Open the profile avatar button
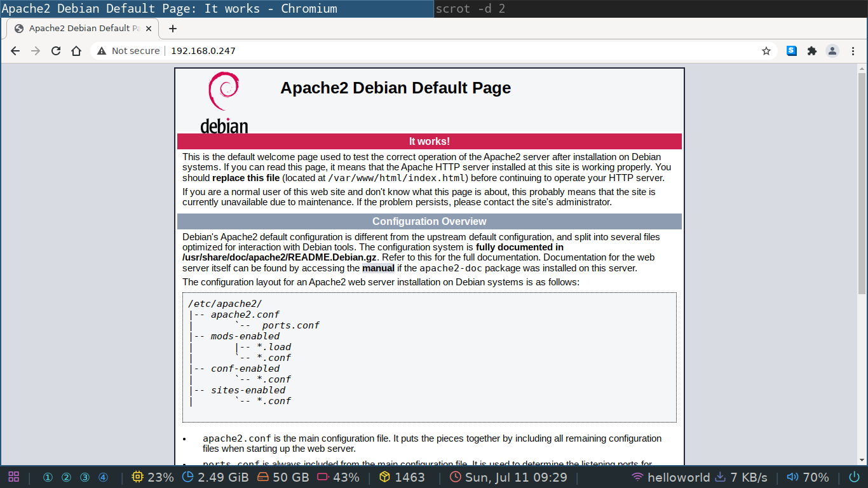This screenshot has width=868, height=488. (x=832, y=51)
